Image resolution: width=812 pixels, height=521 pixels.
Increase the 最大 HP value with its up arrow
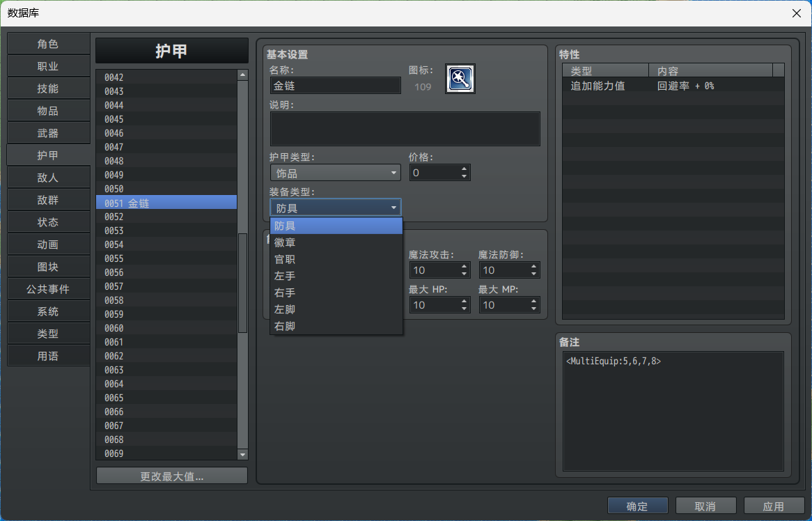(x=464, y=301)
